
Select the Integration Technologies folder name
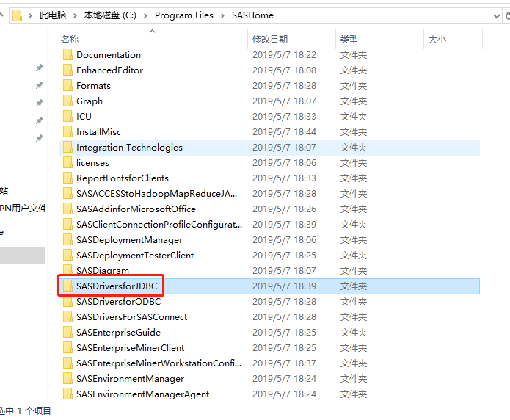(x=129, y=148)
